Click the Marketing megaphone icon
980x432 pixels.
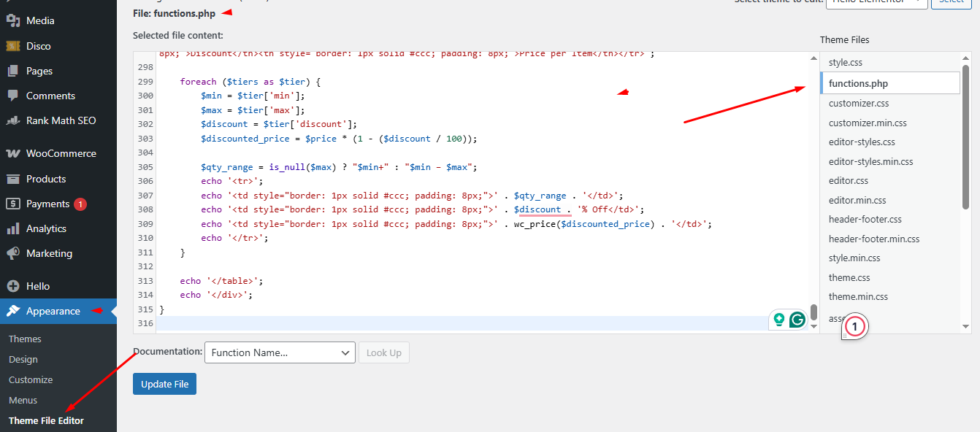pos(12,253)
